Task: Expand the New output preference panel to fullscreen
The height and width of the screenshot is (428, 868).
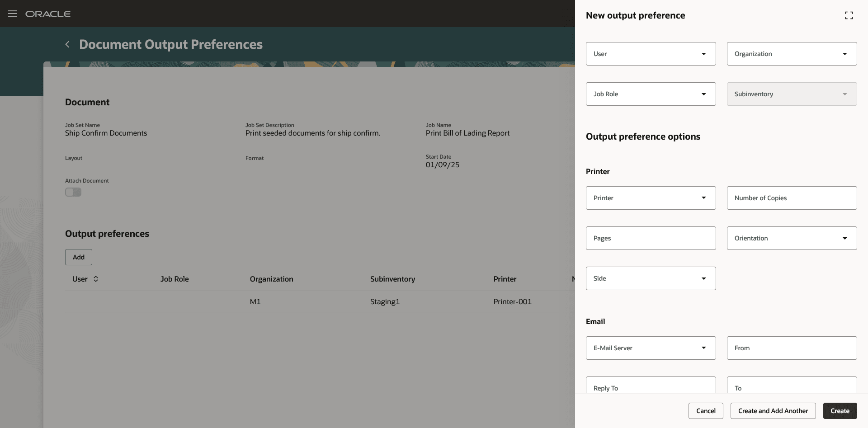Action: (x=849, y=15)
